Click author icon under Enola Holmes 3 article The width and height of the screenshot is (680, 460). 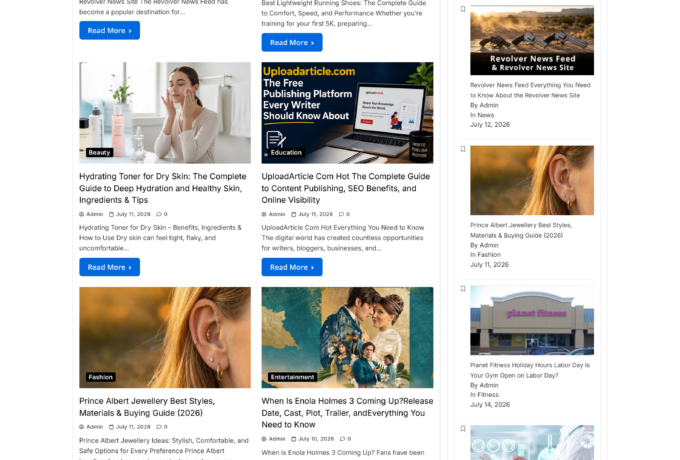(x=264, y=439)
